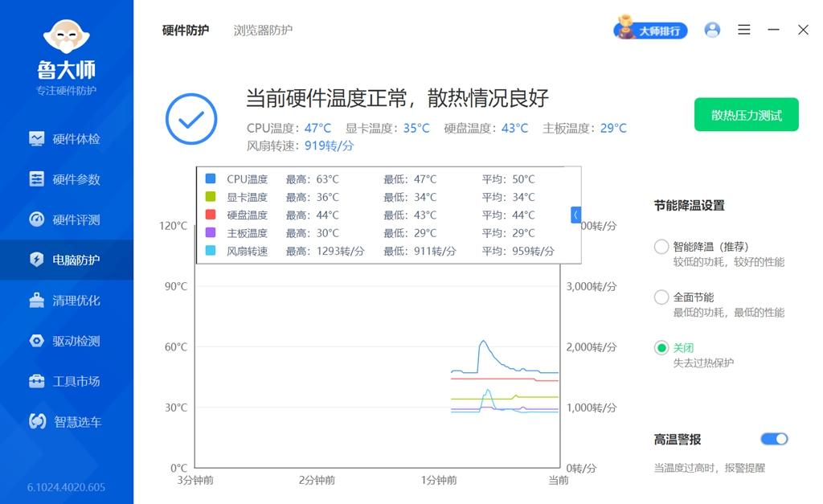Open 大师排行 ranking button
823x504 pixels.
click(x=651, y=30)
